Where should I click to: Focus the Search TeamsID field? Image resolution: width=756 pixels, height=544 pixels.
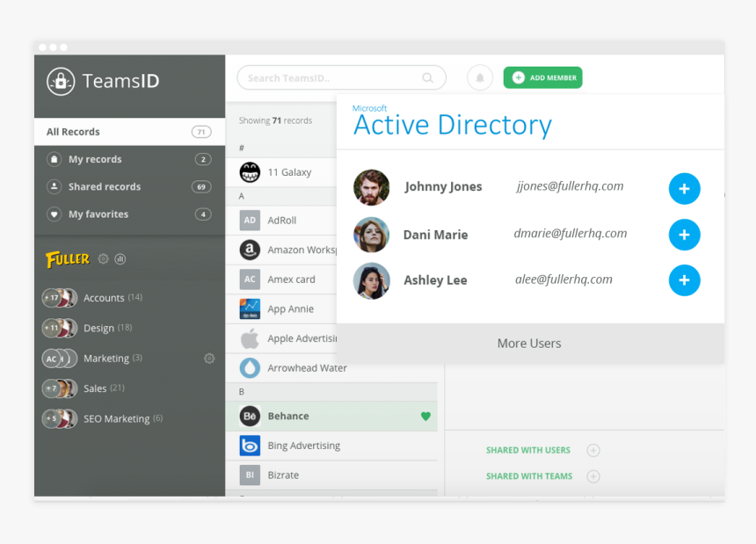tap(341, 77)
